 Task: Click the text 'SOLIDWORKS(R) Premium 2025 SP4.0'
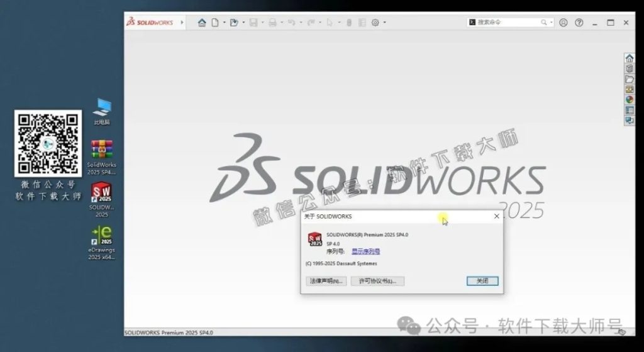[x=367, y=234]
